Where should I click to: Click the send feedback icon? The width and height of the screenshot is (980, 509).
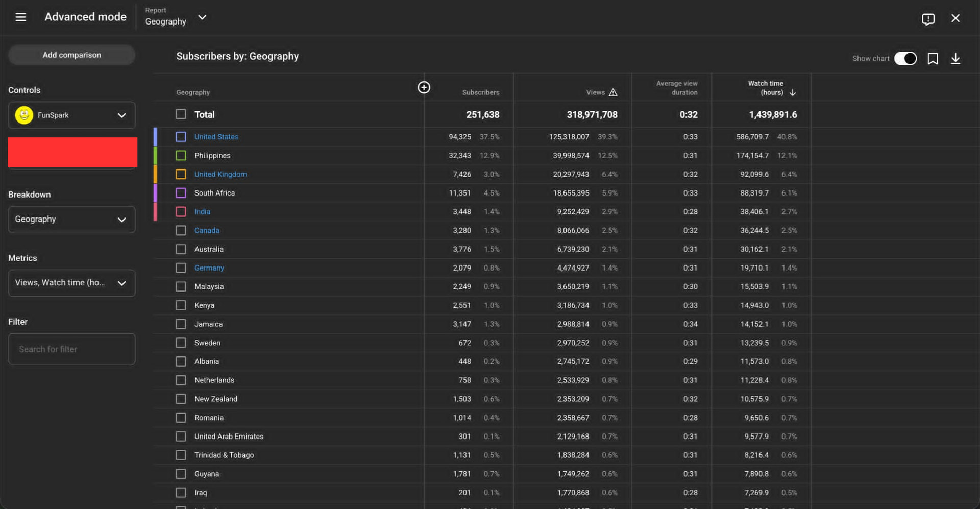point(928,19)
